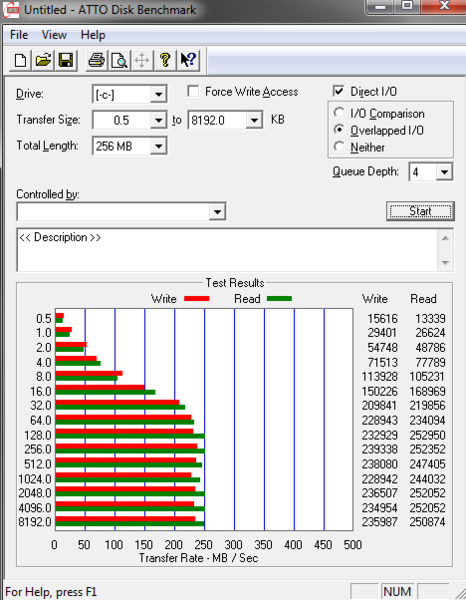
Task: Open the File menu
Action: coord(19,35)
